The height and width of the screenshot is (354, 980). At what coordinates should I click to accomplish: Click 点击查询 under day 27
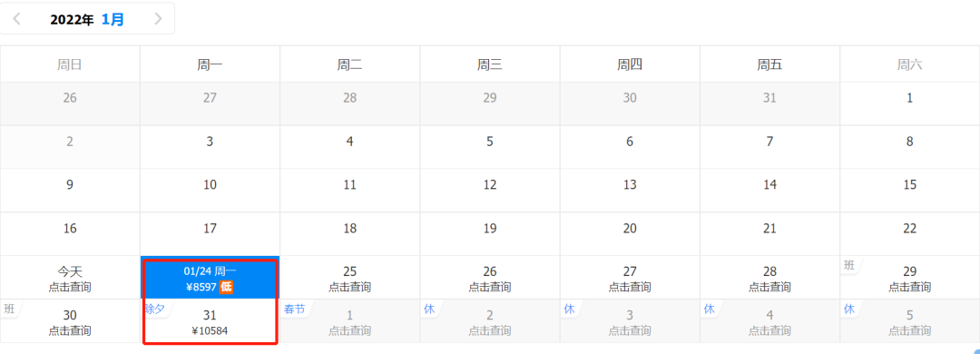coord(630,288)
